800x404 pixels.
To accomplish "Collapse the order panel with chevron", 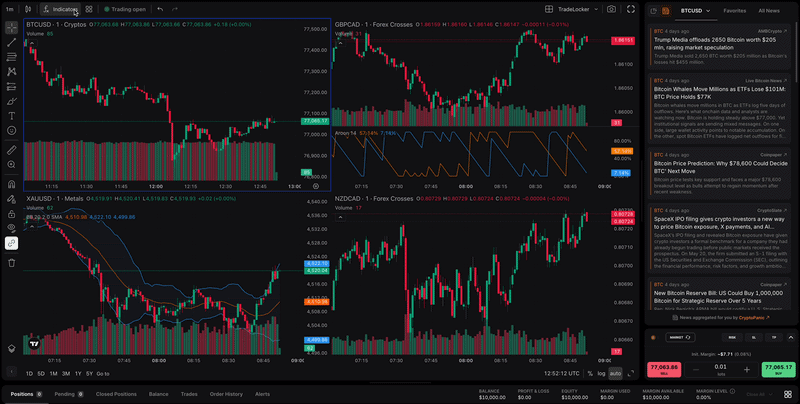I will (791, 337).
